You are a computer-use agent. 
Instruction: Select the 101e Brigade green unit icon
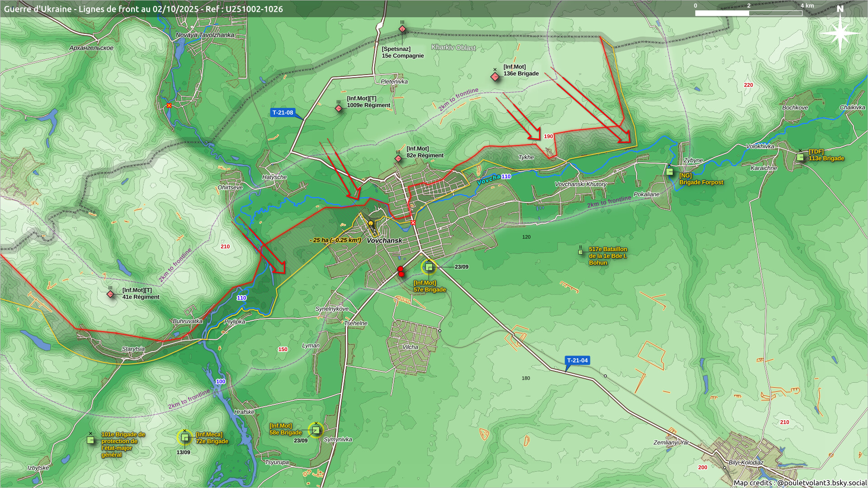click(x=90, y=440)
